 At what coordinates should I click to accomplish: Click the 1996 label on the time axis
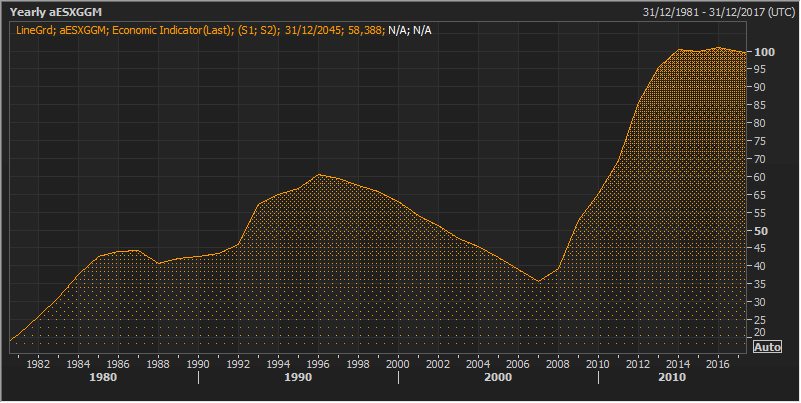[x=318, y=363]
